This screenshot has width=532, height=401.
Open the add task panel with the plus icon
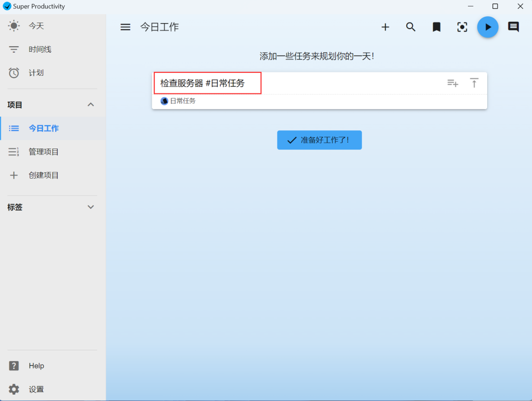(385, 27)
